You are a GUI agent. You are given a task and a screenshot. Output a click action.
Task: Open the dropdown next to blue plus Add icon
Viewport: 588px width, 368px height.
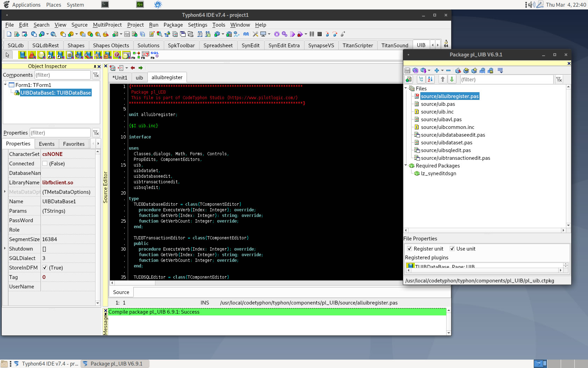coord(442,70)
